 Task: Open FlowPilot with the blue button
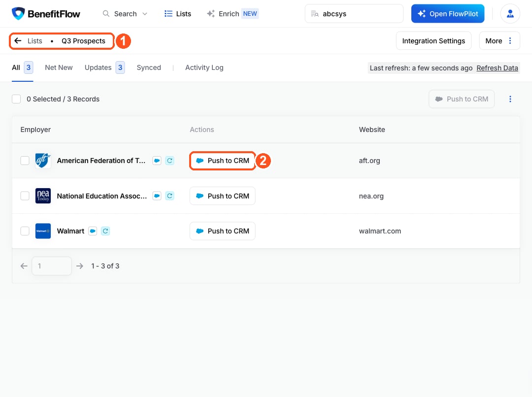point(447,14)
